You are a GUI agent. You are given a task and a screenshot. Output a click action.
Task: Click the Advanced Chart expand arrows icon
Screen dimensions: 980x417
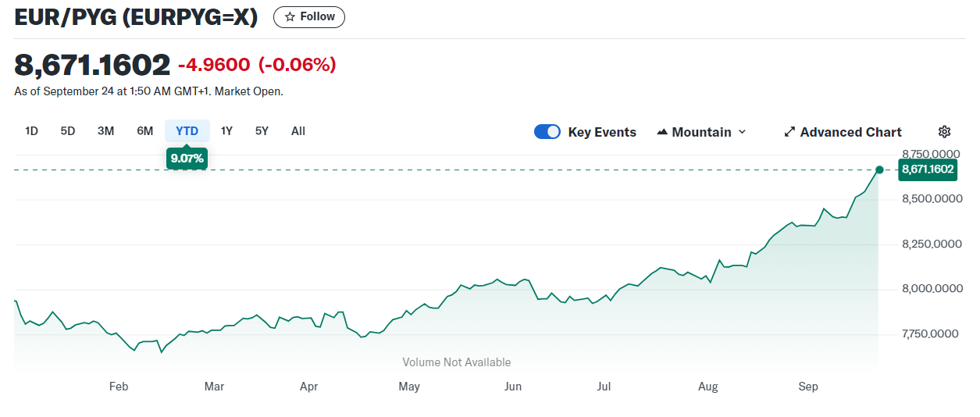coord(789,132)
